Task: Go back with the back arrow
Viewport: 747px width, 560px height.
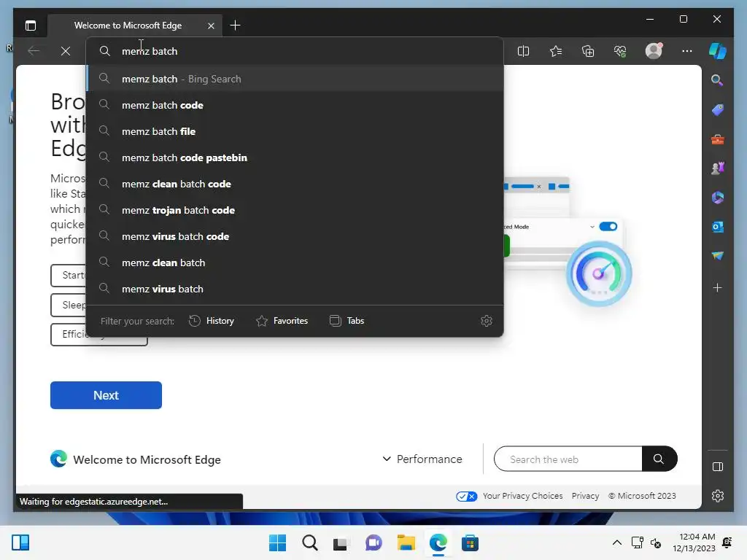Action: click(34, 51)
